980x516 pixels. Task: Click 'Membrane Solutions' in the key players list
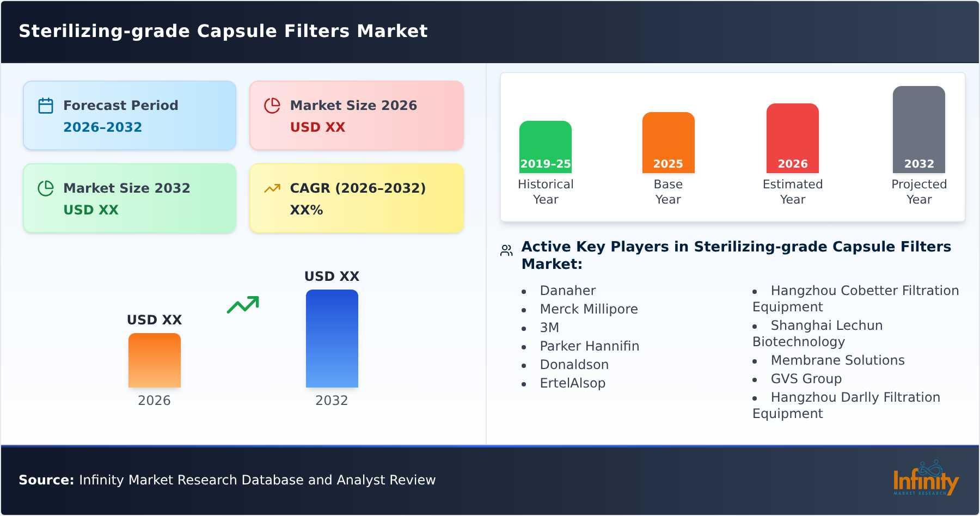[837, 360]
